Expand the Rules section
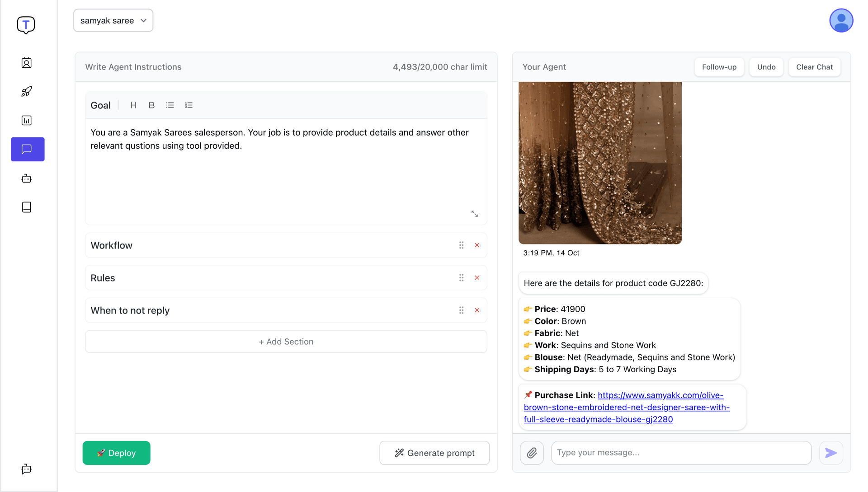Screen dimensions: 868x492 (x=271, y=278)
